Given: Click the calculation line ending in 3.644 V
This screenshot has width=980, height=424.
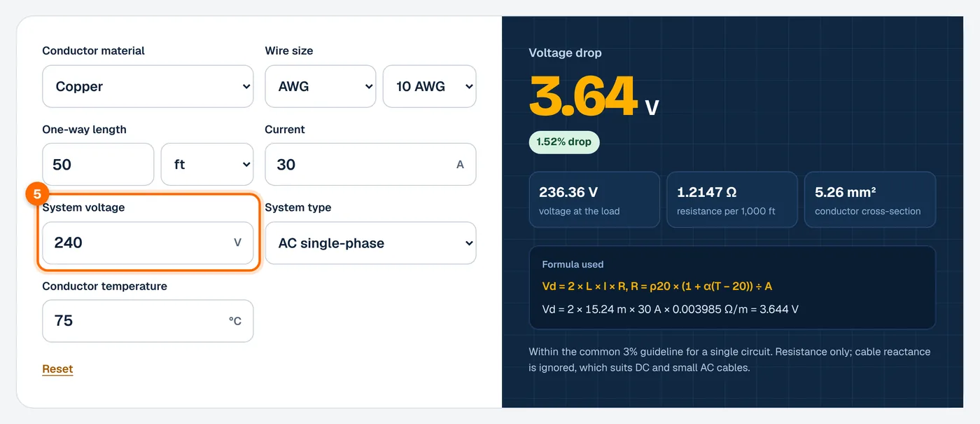Looking at the screenshot, I should [x=671, y=309].
